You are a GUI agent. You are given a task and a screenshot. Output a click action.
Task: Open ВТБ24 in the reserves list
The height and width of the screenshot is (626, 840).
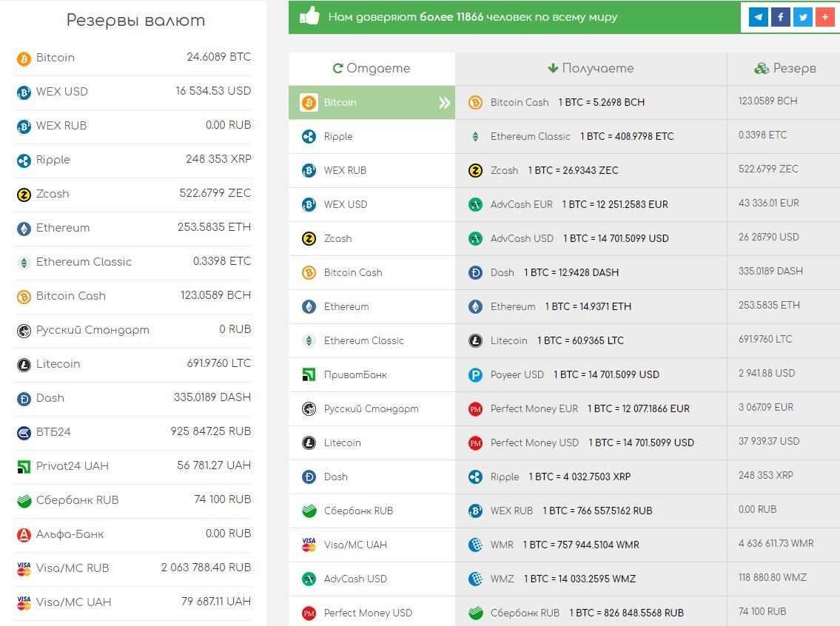[53, 432]
